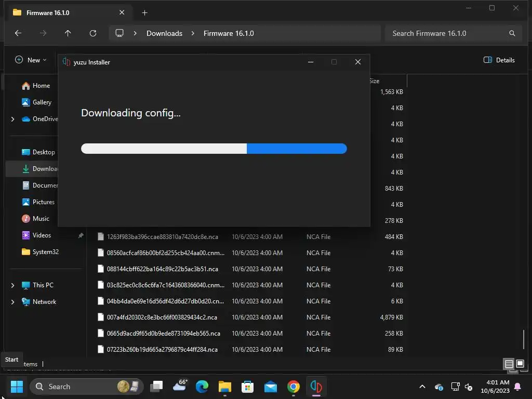Screen dimensions: 532x399
Task: Refresh the Firmware 16.1.0 folder
Action: [x=93, y=33]
